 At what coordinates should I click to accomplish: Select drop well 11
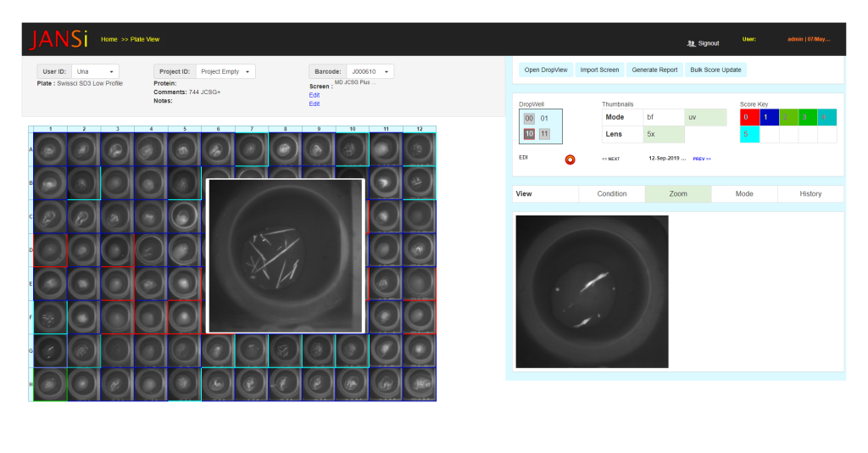click(x=544, y=133)
